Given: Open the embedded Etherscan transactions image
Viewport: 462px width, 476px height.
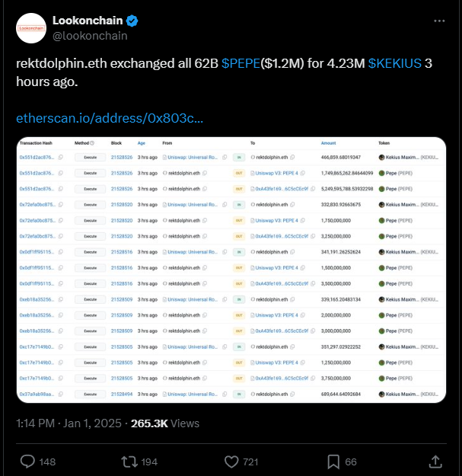Looking at the screenshot, I should (231, 270).
